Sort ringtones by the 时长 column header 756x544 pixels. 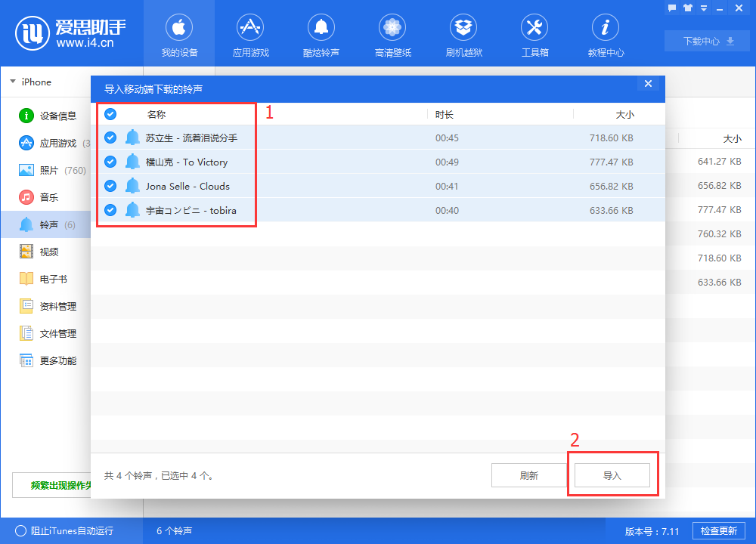coord(445,114)
